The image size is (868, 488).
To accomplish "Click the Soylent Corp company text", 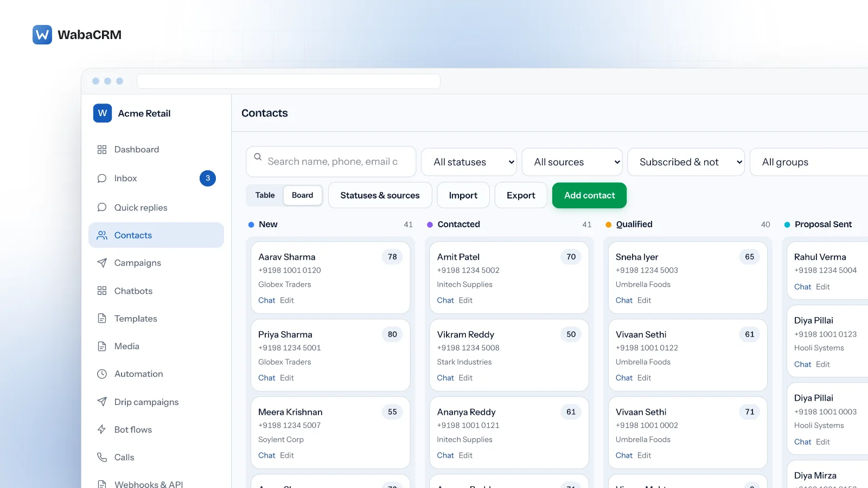I will coord(281,440).
